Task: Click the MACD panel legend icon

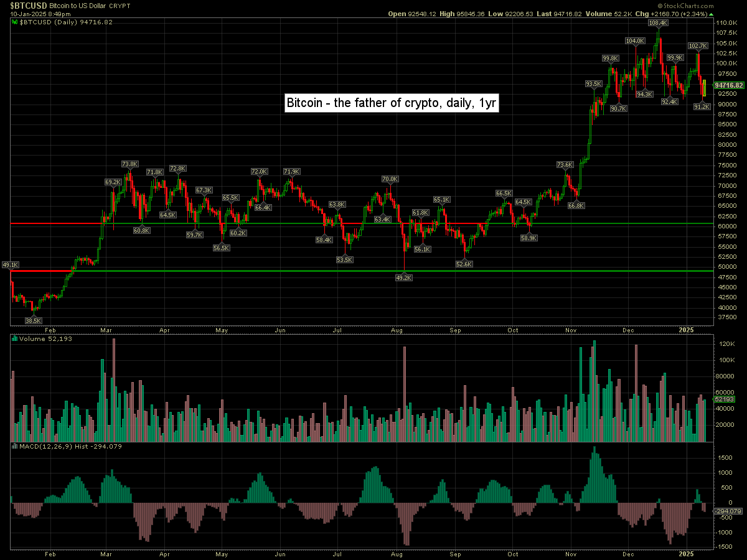Action: (15, 446)
